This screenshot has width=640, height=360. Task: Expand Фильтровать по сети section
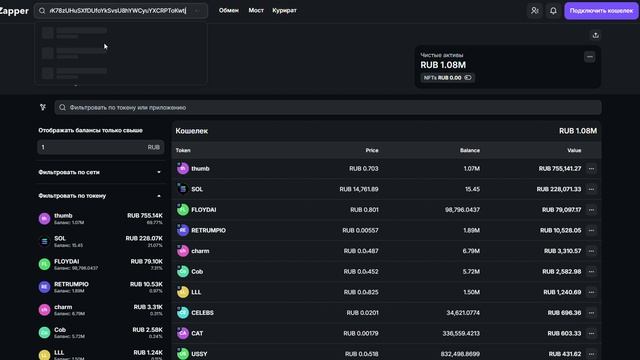tap(100, 172)
